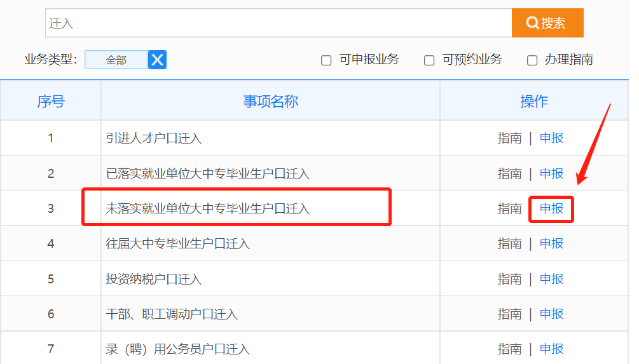Click the 事项名称 column header
This screenshot has width=639, height=364.
coord(270,101)
